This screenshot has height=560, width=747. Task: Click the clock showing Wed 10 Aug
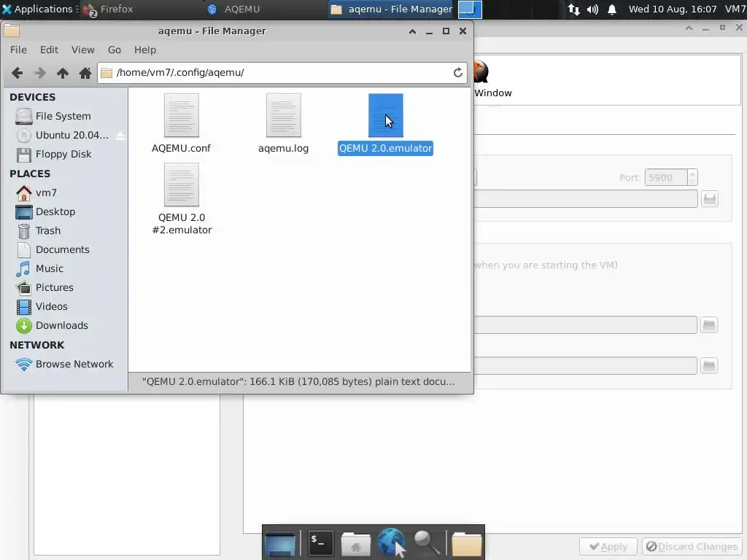(x=672, y=9)
